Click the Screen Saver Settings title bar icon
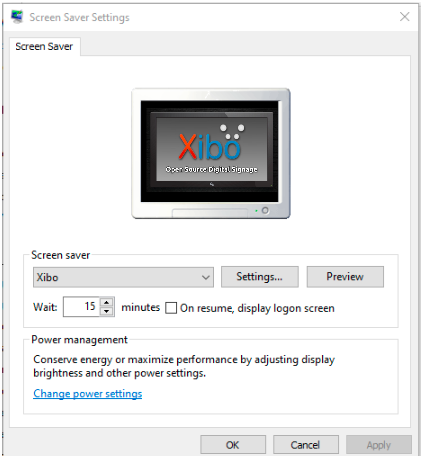Viewport: 425px width, 456px height. tap(17, 17)
